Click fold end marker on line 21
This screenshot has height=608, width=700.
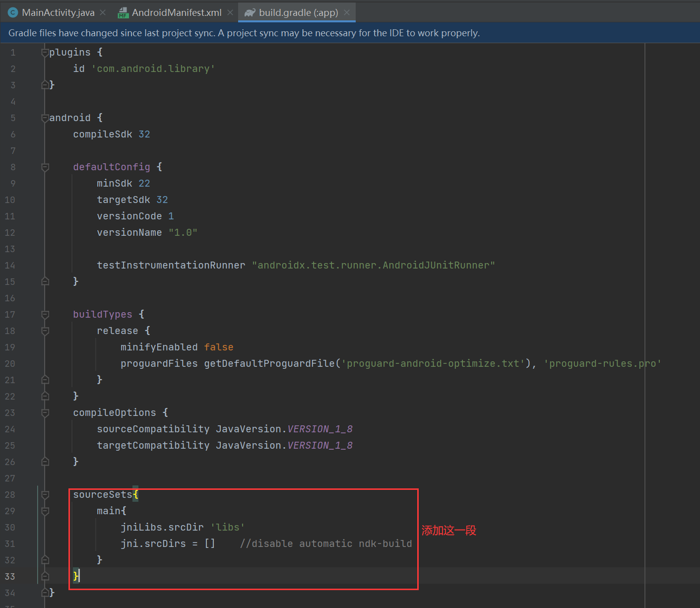click(x=45, y=380)
